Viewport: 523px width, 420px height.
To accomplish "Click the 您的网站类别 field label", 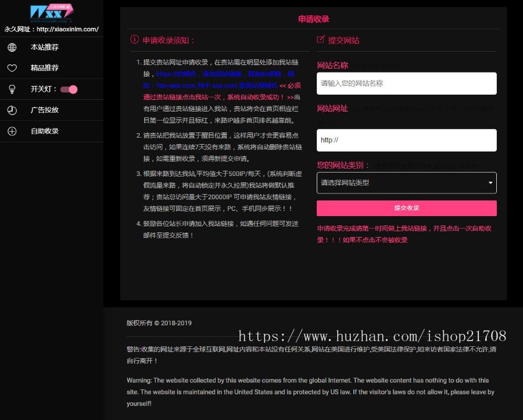I will pos(343,165).
